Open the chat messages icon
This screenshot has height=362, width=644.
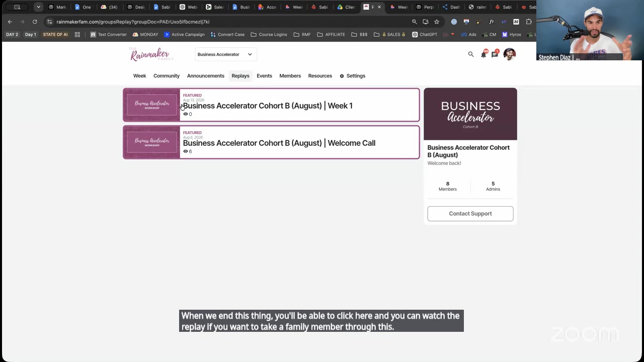coord(495,54)
